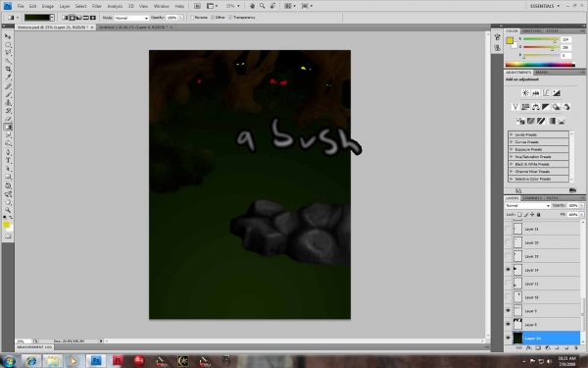588x368 pixels.
Task: Toggle the Transparency checkbox
Action: point(230,18)
